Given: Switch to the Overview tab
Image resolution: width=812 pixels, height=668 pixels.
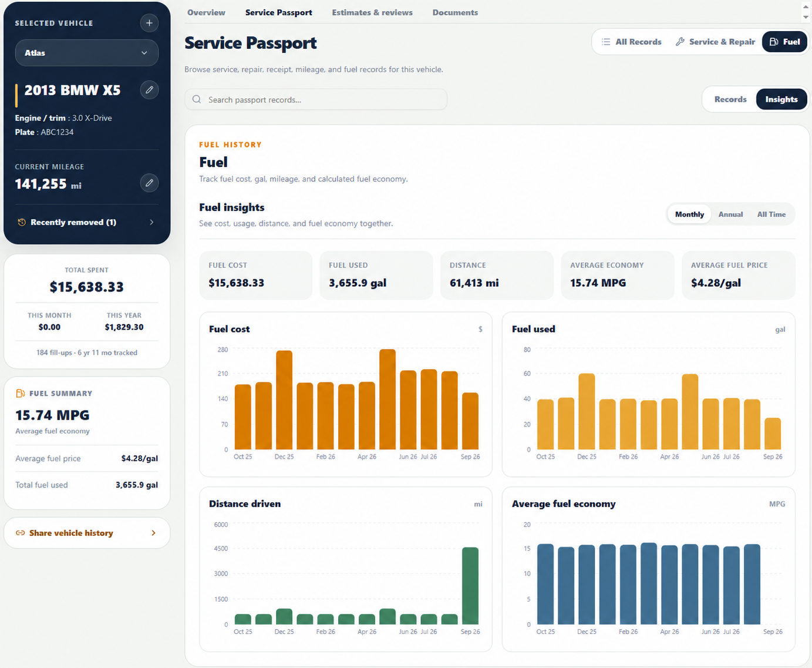Looking at the screenshot, I should 206,12.
